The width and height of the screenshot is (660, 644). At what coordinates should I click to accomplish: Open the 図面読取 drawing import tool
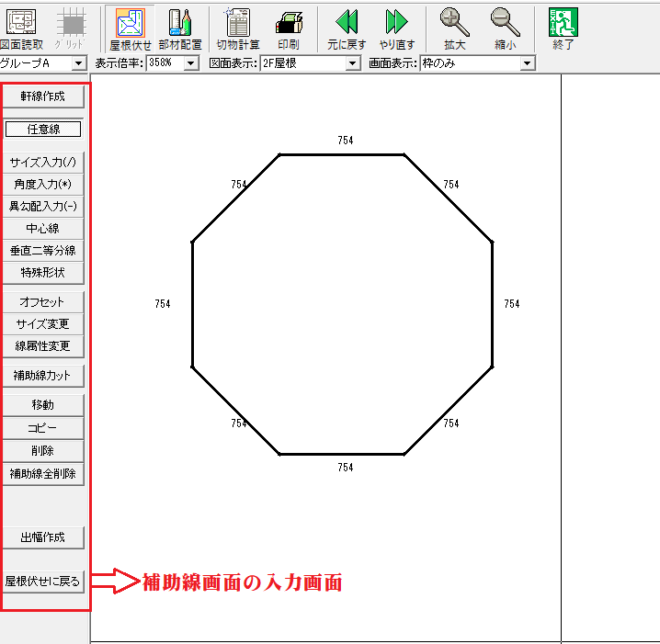click(21, 29)
